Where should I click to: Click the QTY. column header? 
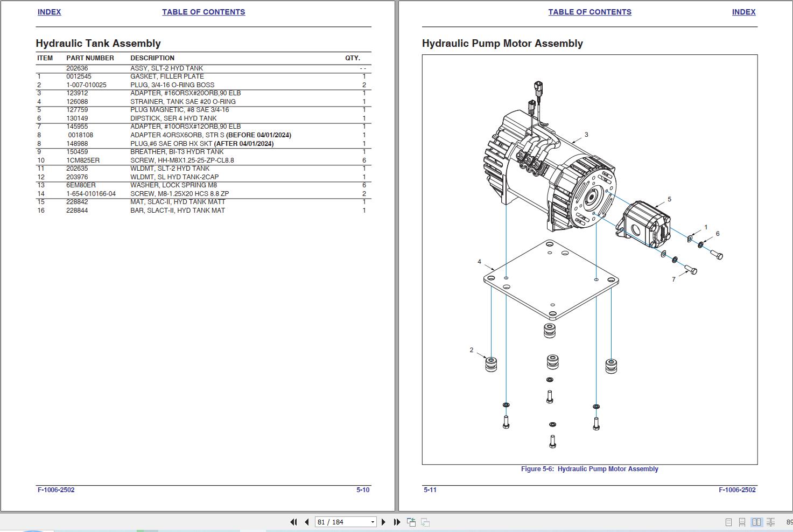click(353, 58)
